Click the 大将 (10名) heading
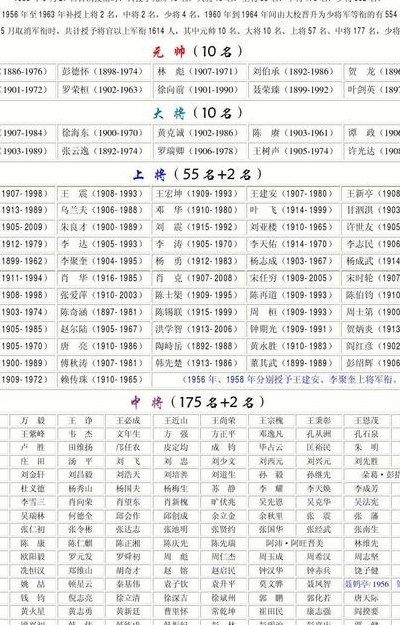Viewport: 400px width, 625px height. click(198, 113)
